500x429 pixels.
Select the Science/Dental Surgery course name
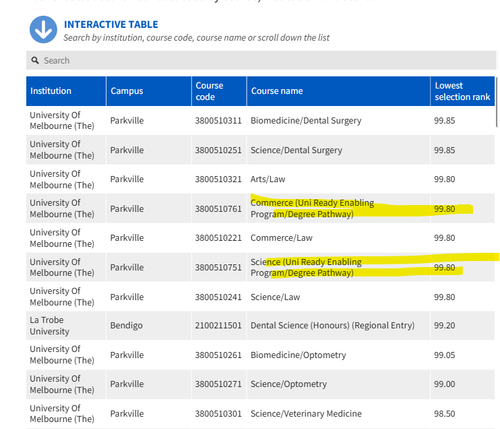(296, 150)
